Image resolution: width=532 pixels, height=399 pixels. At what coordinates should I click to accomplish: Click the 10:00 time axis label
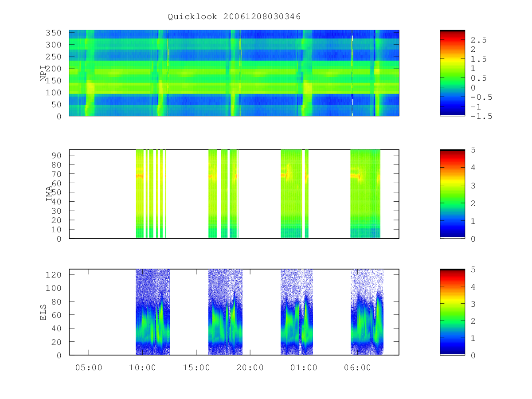[x=142, y=368]
